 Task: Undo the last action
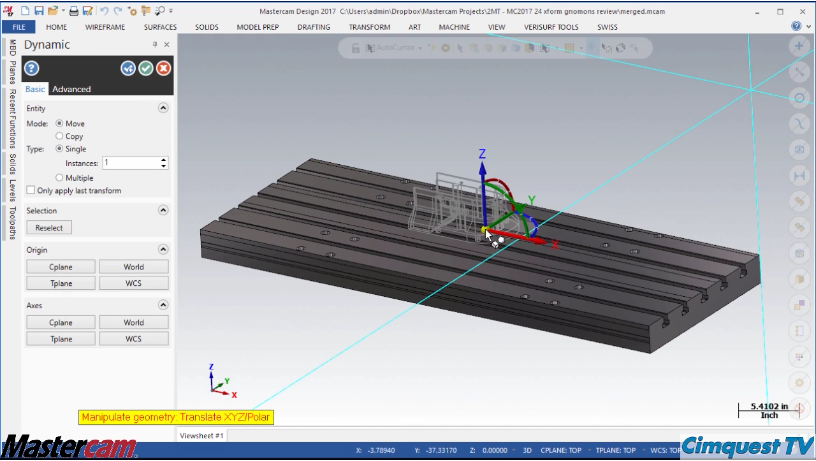point(104,11)
